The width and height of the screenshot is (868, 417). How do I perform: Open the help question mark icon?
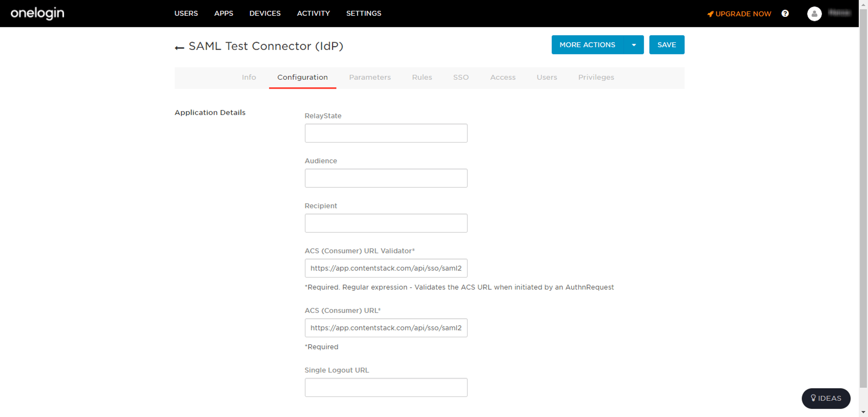pyautogui.click(x=785, y=14)
